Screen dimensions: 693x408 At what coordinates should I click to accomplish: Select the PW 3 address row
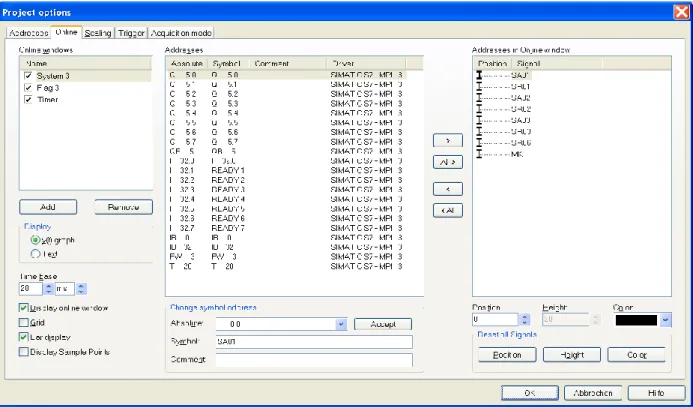click(286, 257)
